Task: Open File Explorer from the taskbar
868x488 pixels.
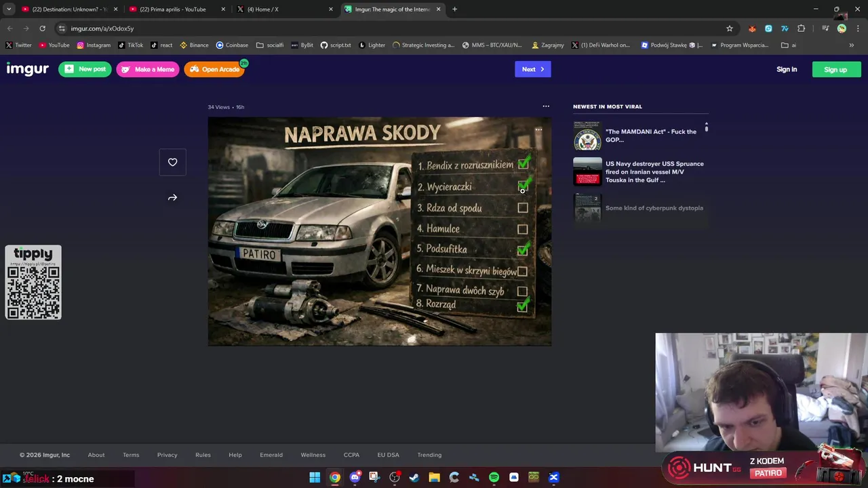Action: click(x=434, y=477)
